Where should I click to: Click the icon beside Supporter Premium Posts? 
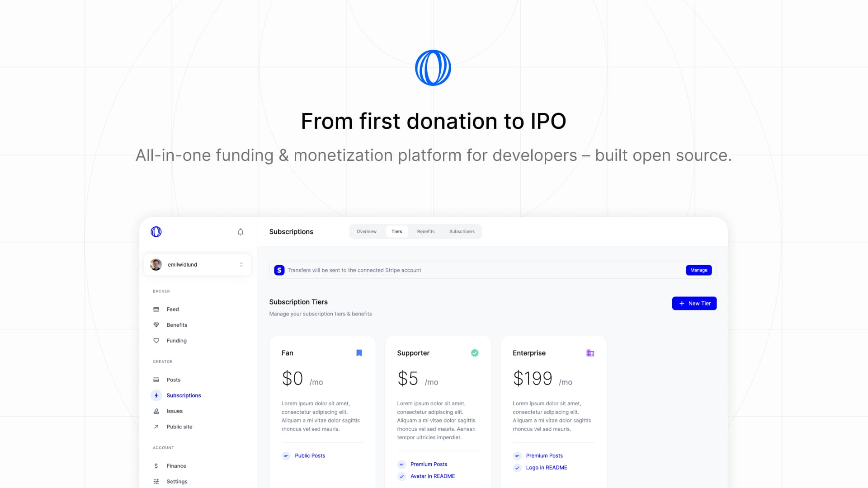coord(401,465)
